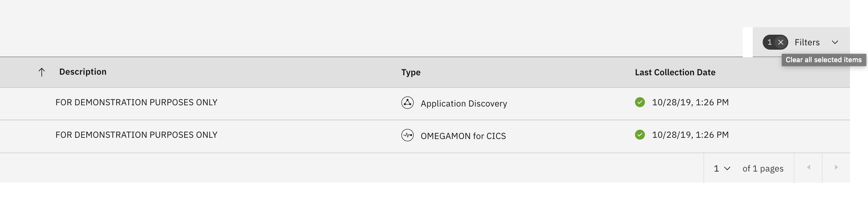Go to the next page arrow
The height and width of the screenshot is (209, 868).
click(x=836, y=167)
